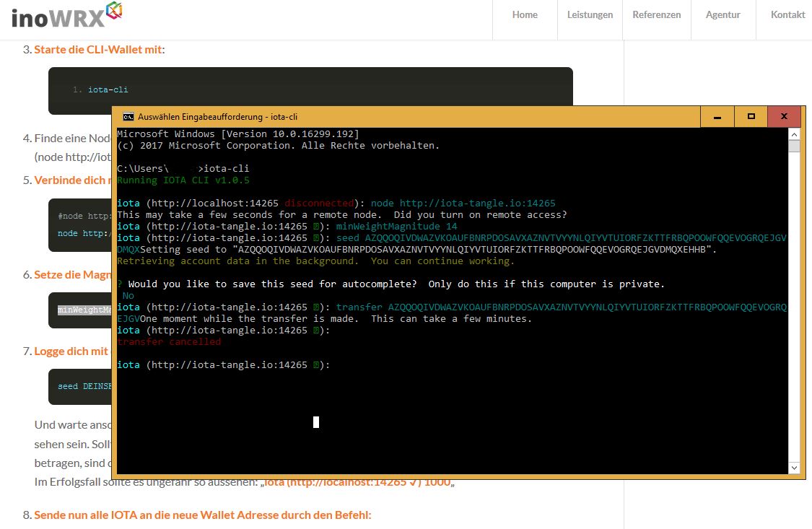Click the blinking cursor block in console
Image resolution: width=812 pixels, height=529 pixels.
[316, 422]
